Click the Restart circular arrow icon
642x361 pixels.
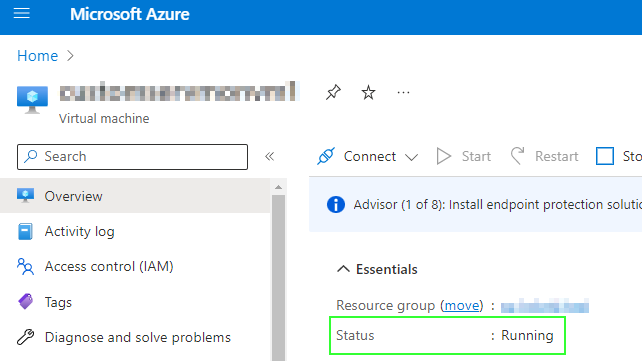click(x=518, y=156)
